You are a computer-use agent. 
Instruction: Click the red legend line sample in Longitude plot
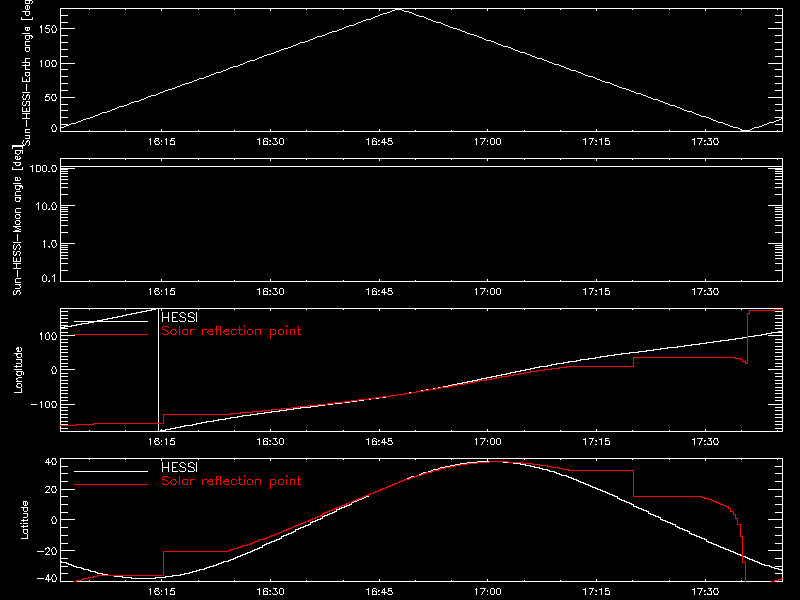pyautogui.click(x=111, y=335)
